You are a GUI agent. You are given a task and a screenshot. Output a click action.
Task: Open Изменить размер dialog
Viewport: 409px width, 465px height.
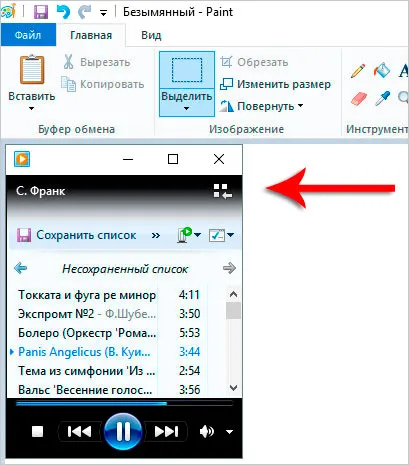[275, 84]
